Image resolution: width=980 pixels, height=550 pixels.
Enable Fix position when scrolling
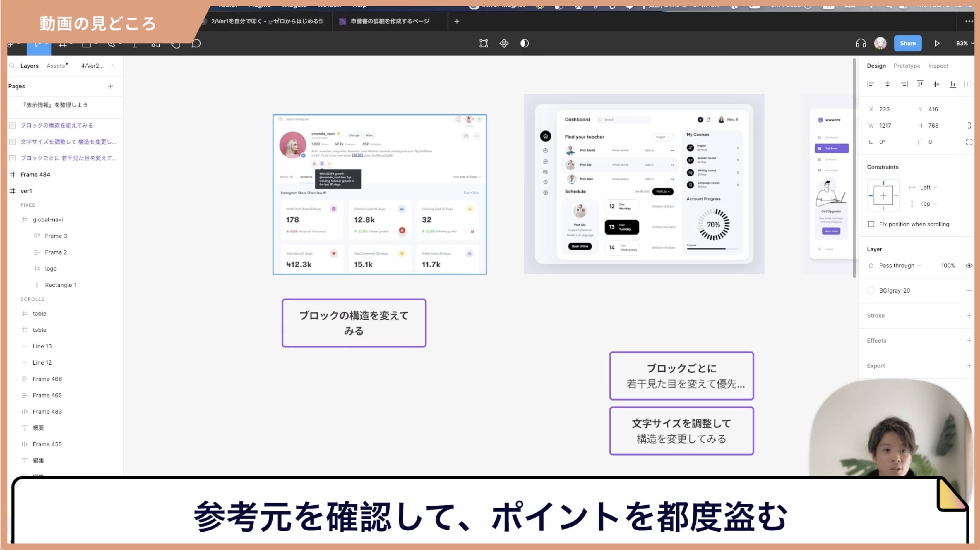point(871,224)
